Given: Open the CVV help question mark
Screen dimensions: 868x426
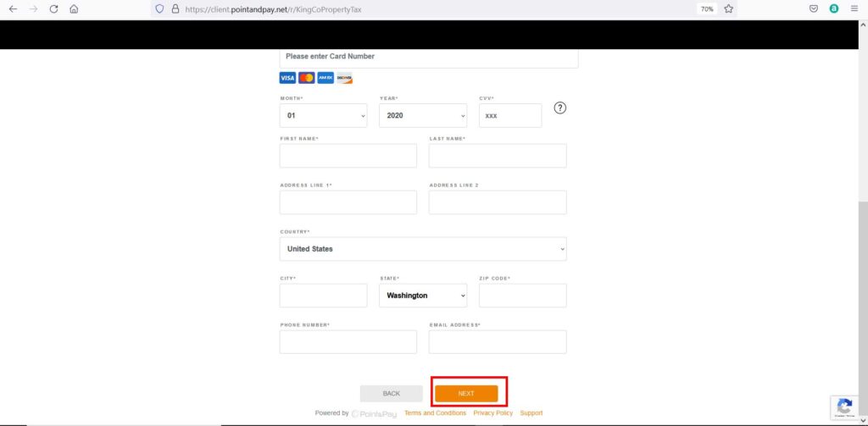Looking at the screenshot, I should pyautogui.click(x=559, y=108).
